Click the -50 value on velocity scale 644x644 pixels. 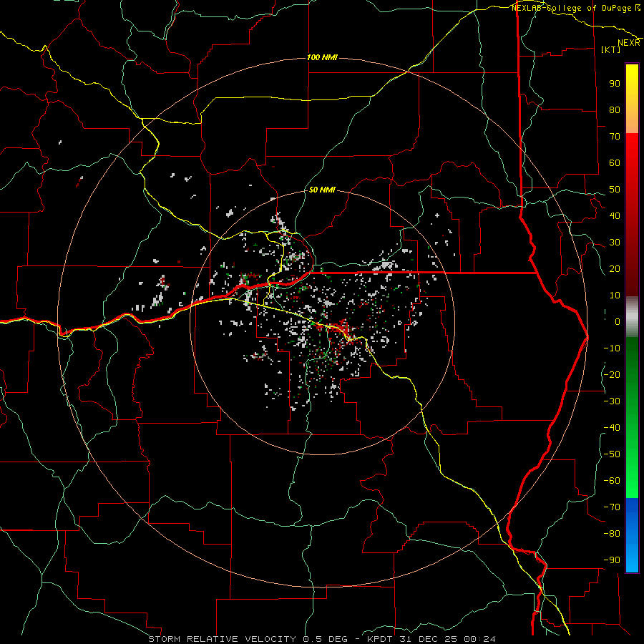(x=612, y=454)
